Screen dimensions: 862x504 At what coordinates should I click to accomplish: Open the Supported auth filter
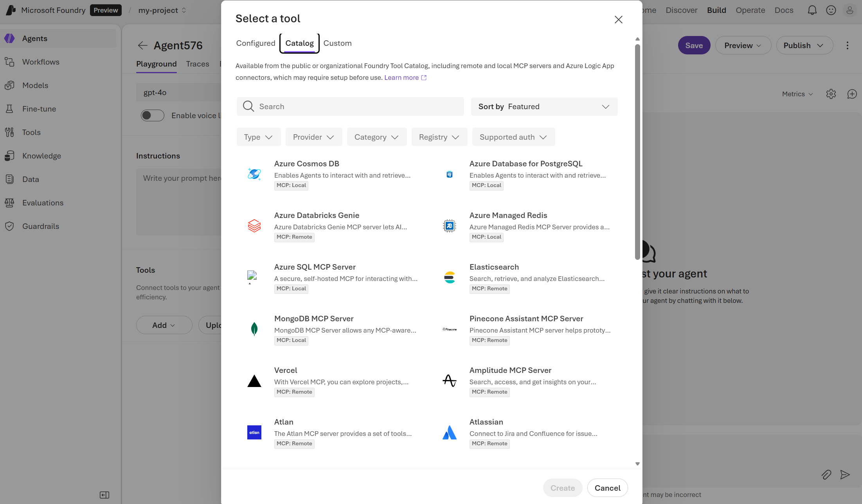pyautogui.click(x=513, y=137)
